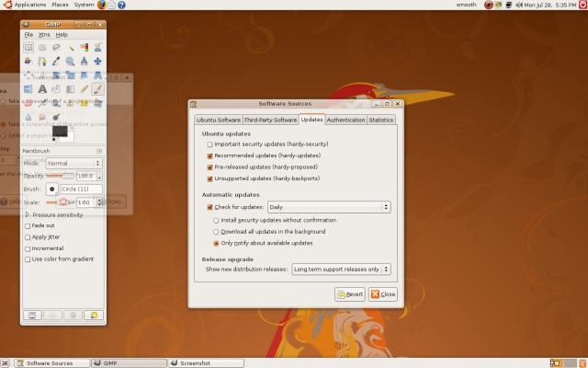Uncheck Unsupported updates (hardy-backports)
The height and width of the screenshot is (368, 588).
coord(209,178)
